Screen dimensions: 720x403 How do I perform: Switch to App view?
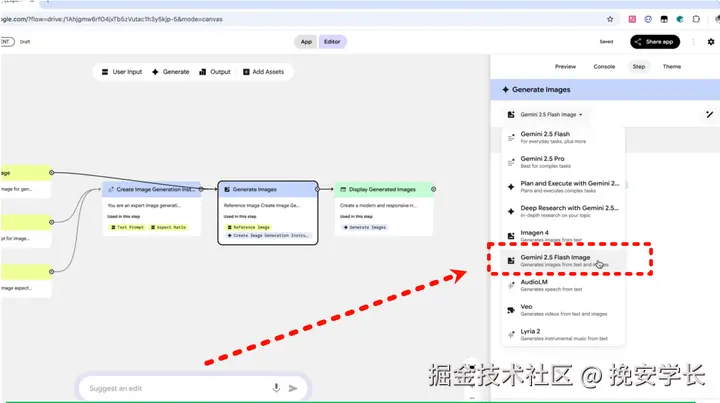click(x=306, y=42)
